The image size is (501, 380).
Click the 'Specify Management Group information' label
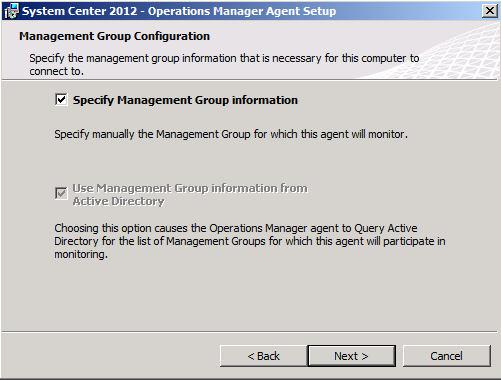185,100
